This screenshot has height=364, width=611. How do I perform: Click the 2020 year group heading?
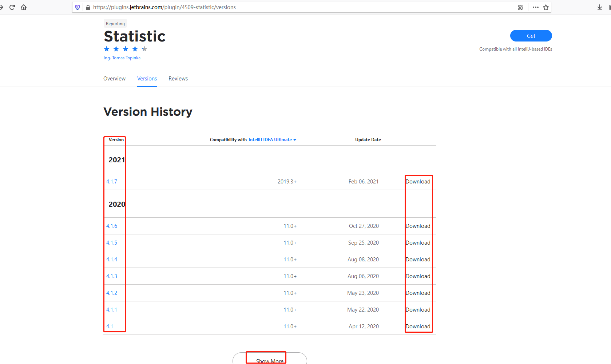[x=116, y=204]
